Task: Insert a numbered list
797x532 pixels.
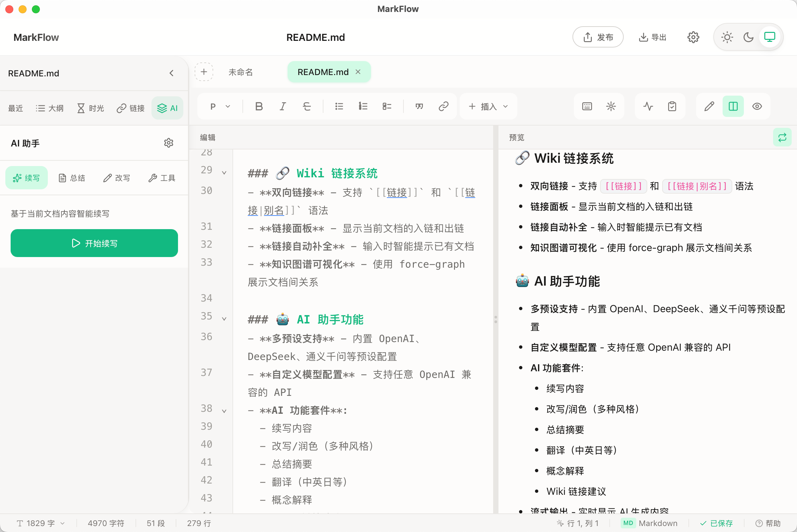Action: 363,107
